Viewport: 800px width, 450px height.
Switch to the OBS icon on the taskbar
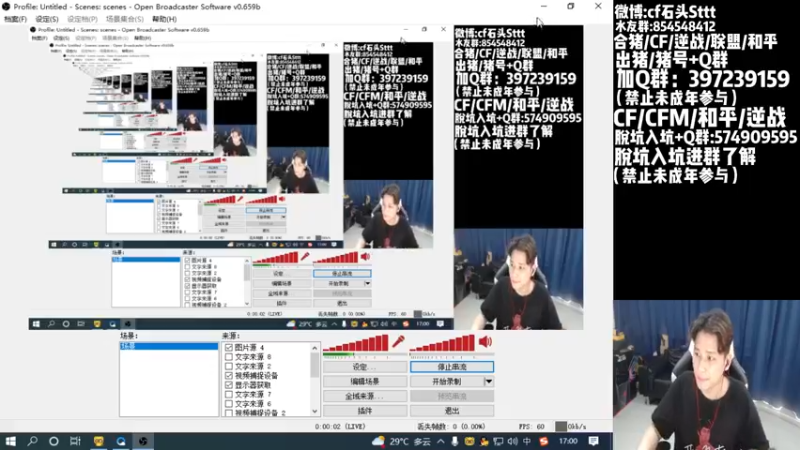143,441
